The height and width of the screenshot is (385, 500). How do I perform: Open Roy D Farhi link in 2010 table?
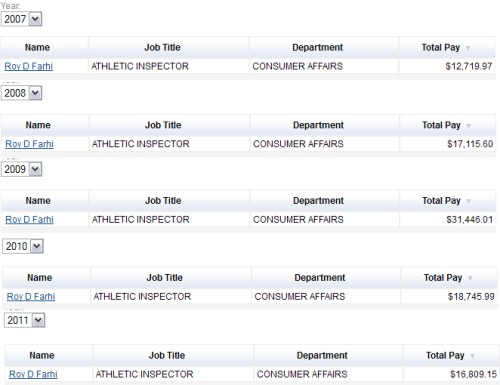(x=31, y=297)
